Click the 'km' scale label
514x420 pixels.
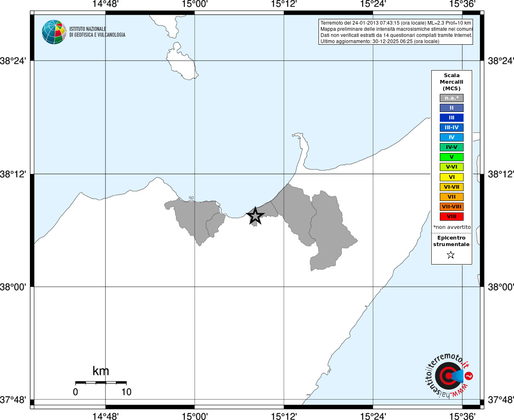click(x=101, y=371)
